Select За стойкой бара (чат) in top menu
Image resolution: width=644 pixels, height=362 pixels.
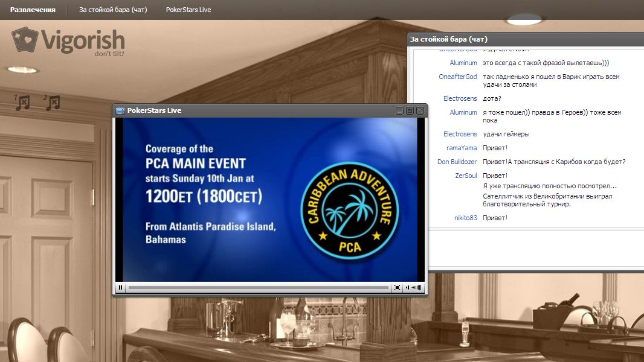click(113, 10)
